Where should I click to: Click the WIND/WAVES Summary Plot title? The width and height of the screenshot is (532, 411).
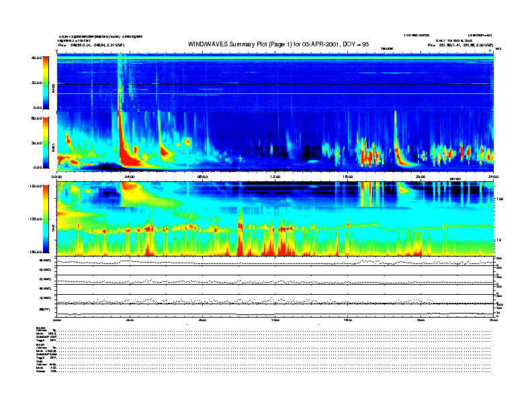point(278,44)
